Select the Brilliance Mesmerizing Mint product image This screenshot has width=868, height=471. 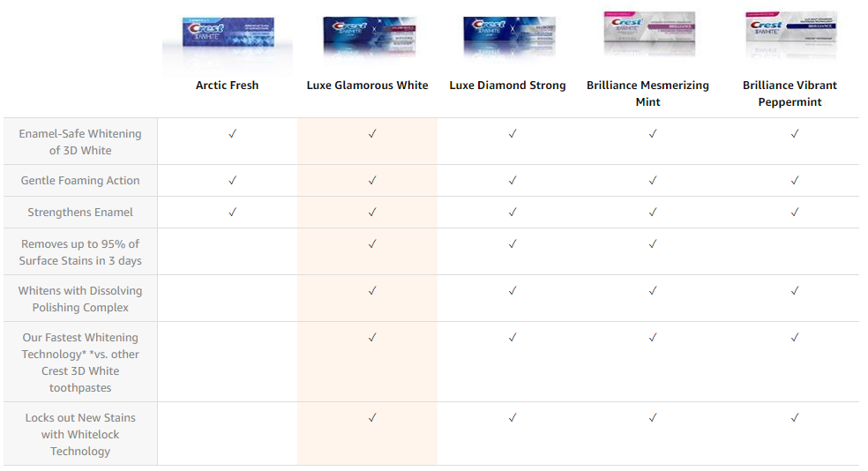tap(648, 34)
